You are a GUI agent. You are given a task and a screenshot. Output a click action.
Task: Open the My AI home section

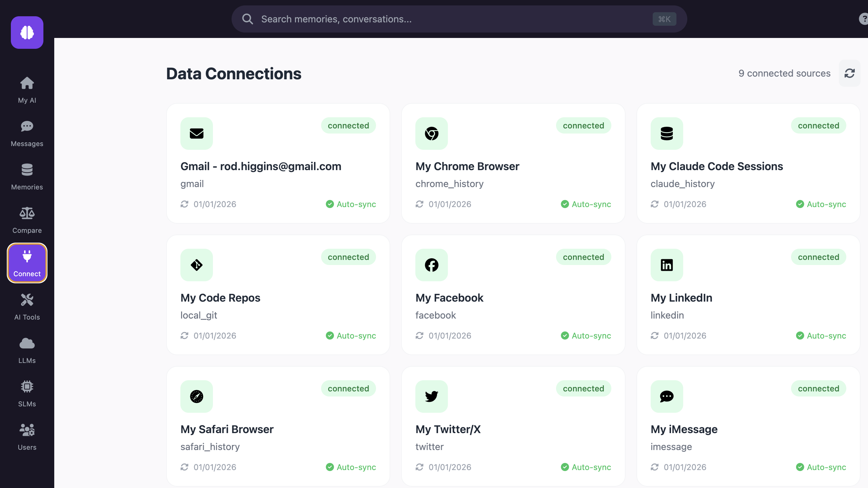click(x=27, y=89)
